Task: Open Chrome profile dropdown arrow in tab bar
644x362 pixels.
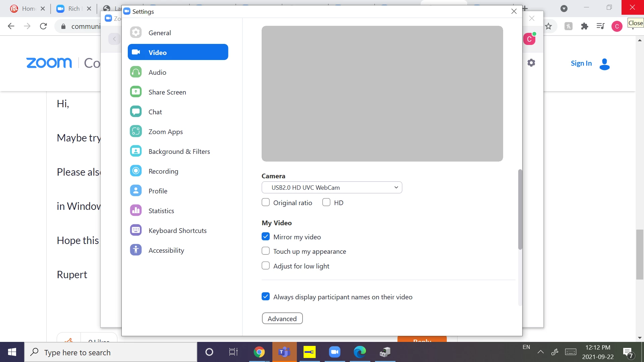Action: coord(564,8)
